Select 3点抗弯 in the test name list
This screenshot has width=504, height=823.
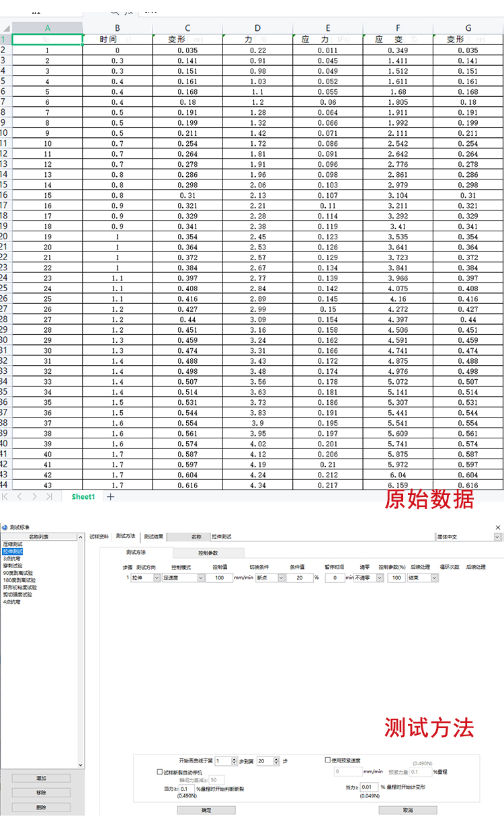(x=12, y=558)
